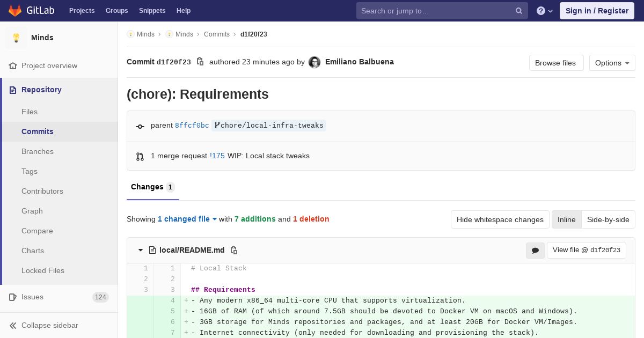644x338 pixels.
Task: Click the Browse files button
Action: click(556, 63)
